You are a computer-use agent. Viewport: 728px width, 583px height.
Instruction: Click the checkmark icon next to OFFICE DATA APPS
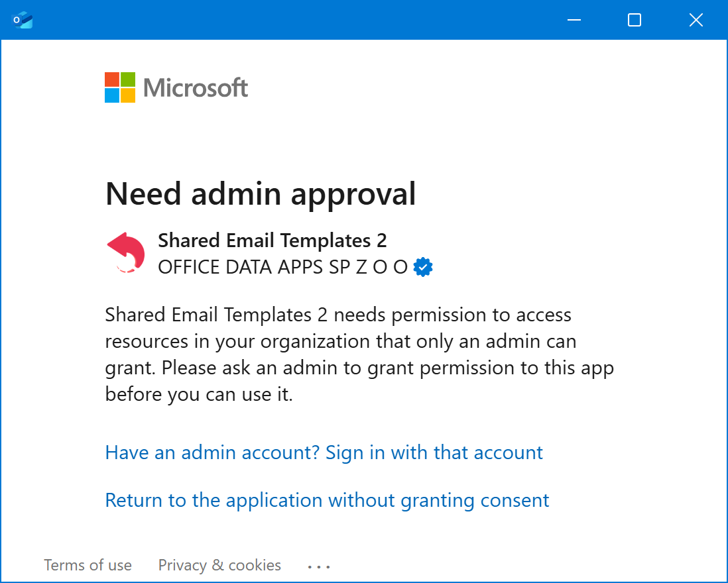point(422,266)
